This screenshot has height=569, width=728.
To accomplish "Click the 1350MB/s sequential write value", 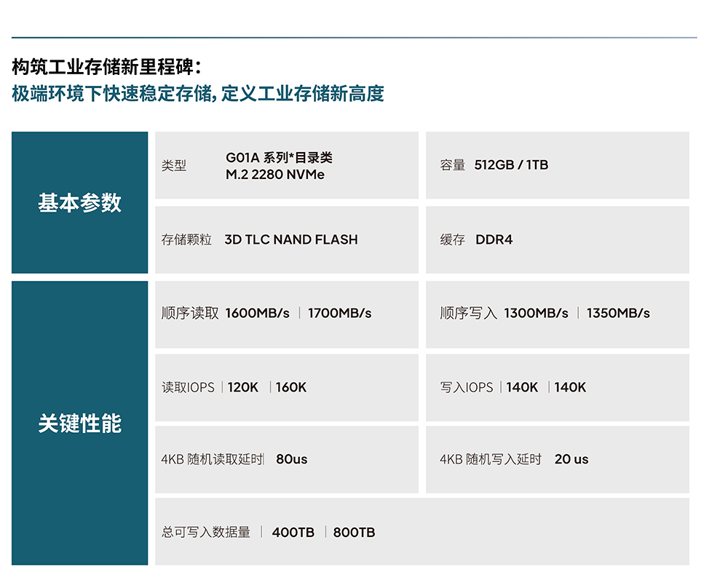I will (x=618, y=314).
